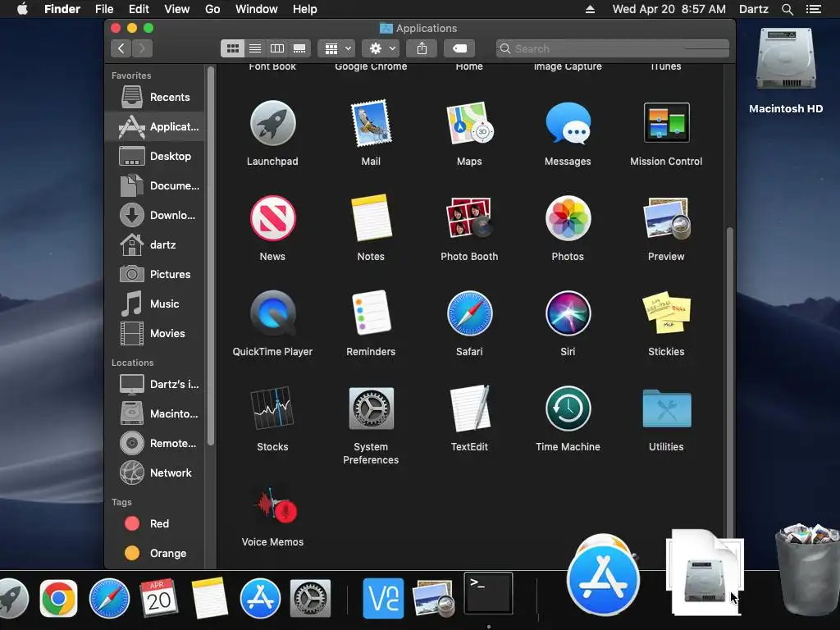This screenshot has width=840, height=630.
Task: Open the Stickies app icon
Action: pyautogui.click(x=666, y=313)
